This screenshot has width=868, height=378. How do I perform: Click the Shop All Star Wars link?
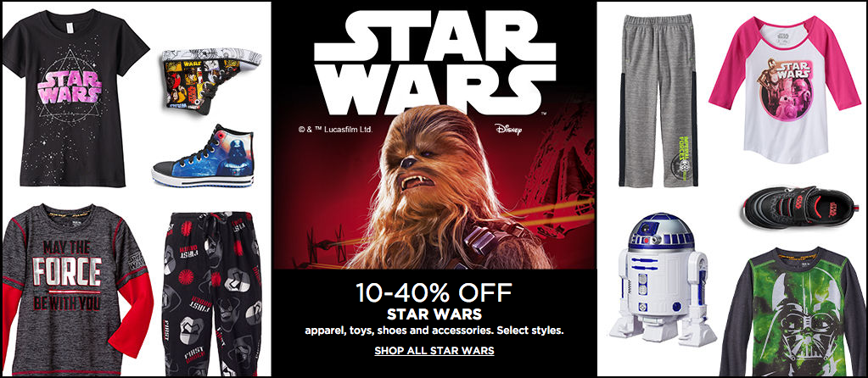click(x=434, y=350)
